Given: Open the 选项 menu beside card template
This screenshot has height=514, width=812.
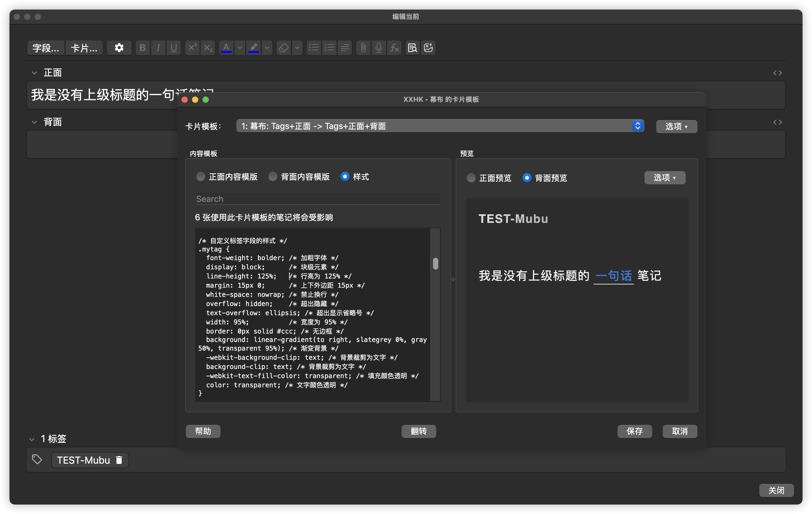Looking at the screenshot, I should point(676,126).
